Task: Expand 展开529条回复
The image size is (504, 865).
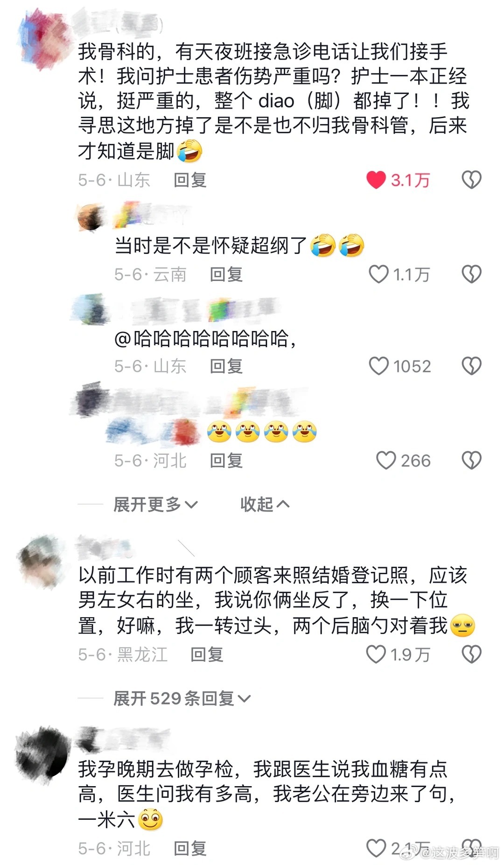Action: point(182,698)
